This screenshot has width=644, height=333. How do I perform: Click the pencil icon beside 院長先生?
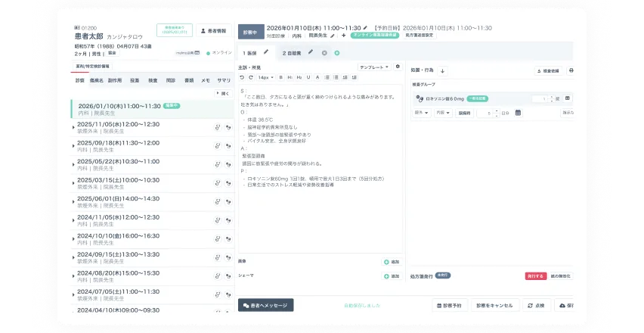pos(333,36)
